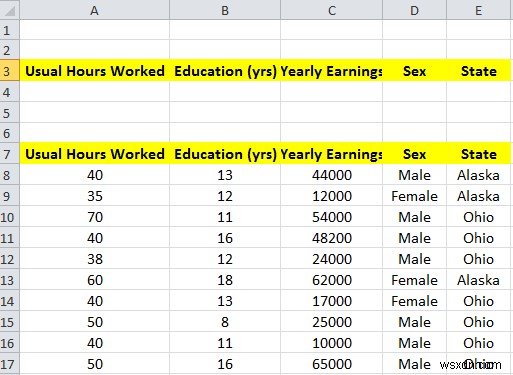Select 'Alaska' in row 9
The width and height of the screenshot is (513, 375).
coord(479,196)
